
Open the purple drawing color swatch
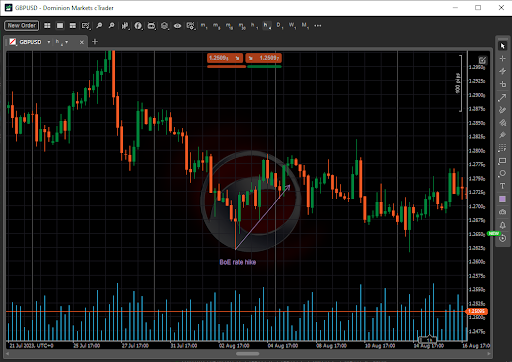point(503,199)
